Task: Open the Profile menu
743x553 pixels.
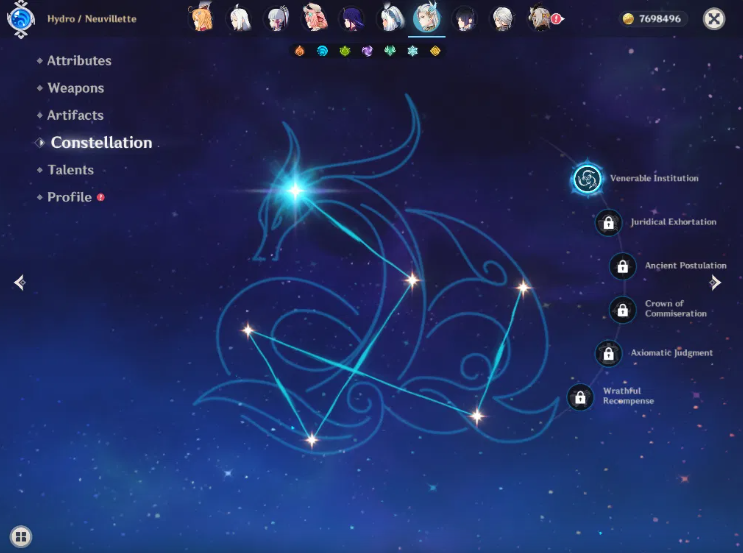Action: pyautogui.click(x=69, y=197)
